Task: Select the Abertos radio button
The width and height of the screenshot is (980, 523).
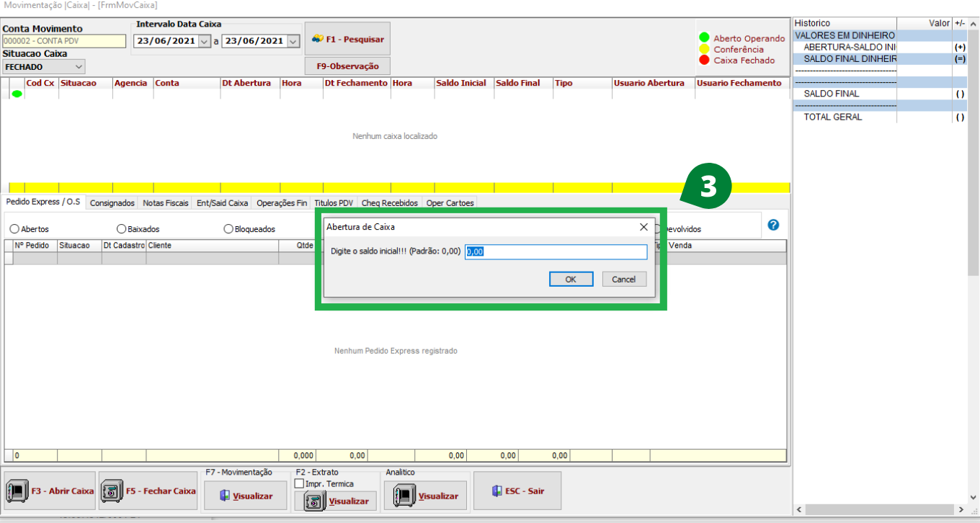Action: [x=14, y=229]
